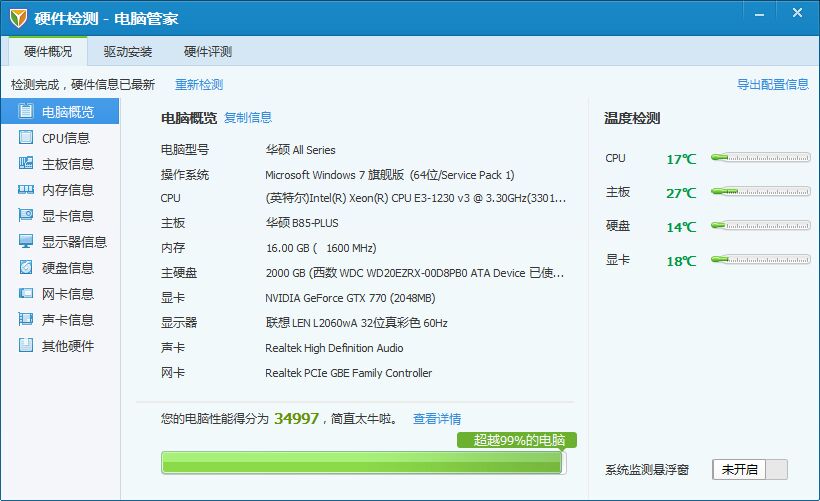Screen dimensions: 820x501
Task: Switch to the 硬件概况 tab
Action: [48, 51]
